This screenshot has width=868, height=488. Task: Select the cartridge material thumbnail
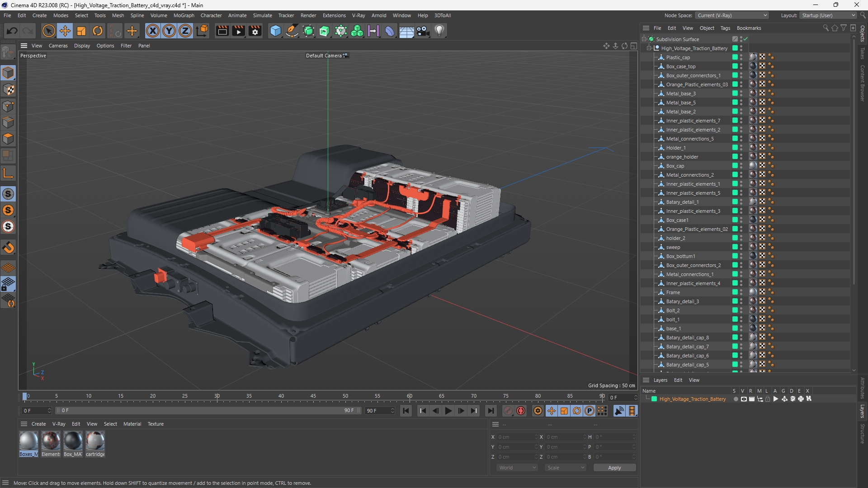point(95,444)
